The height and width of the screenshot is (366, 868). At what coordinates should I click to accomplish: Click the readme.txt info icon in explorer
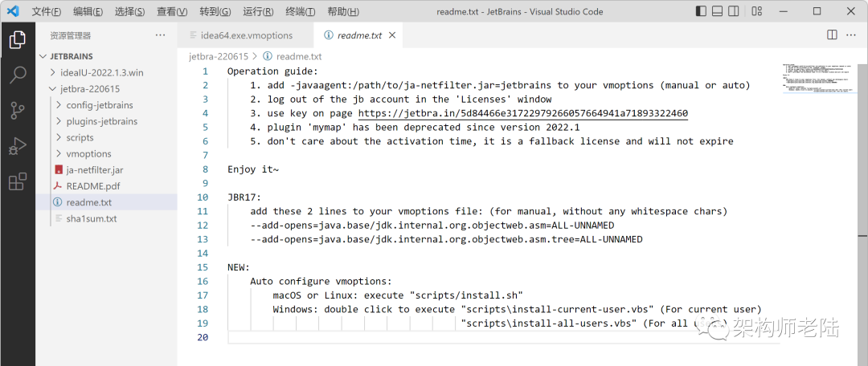point(58,202)
